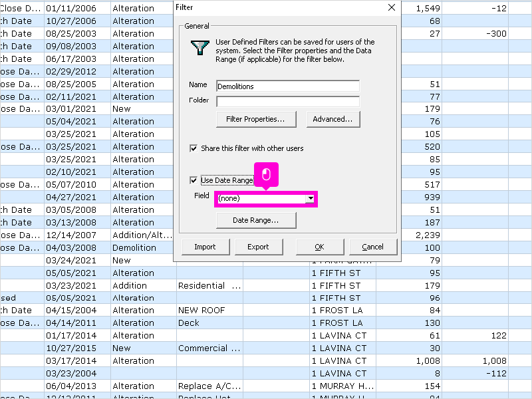Click the value 2,239 cell
532x399 pixels.
pyautogui.click(x=422, y=235)
